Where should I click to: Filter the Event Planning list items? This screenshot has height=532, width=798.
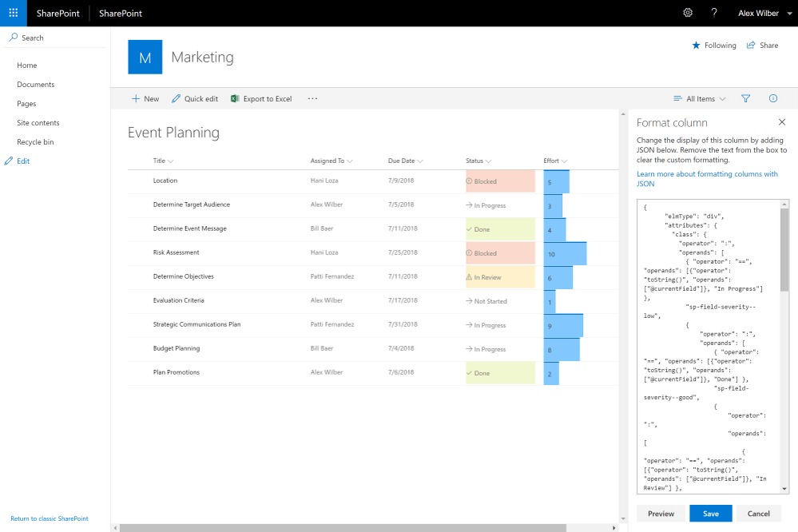tap(745, 98)
